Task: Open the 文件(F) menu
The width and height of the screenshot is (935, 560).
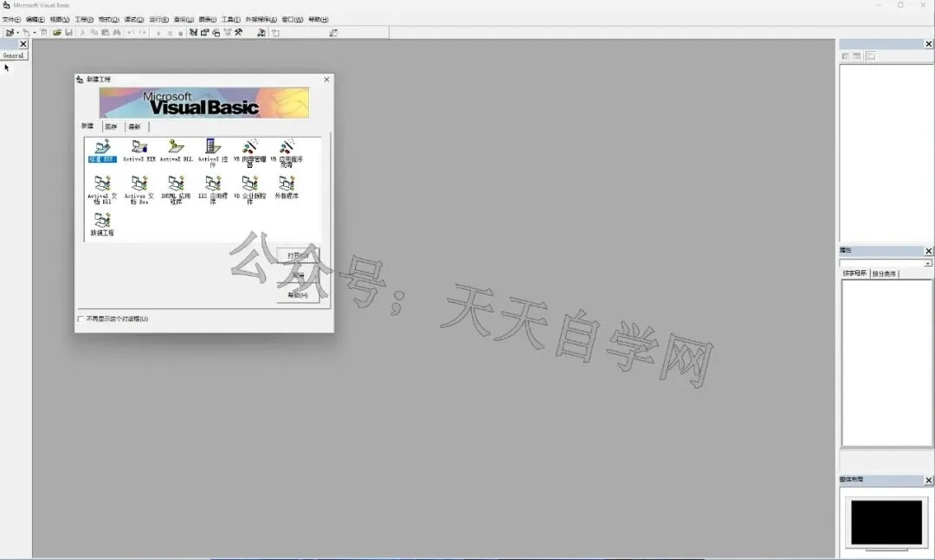Action: pyautogui.click(x=11, y=20)
